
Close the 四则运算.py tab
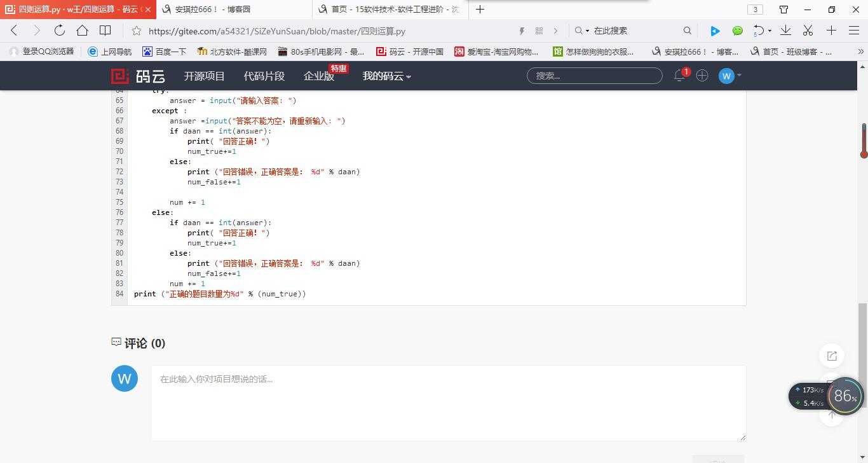click(148, 10)
